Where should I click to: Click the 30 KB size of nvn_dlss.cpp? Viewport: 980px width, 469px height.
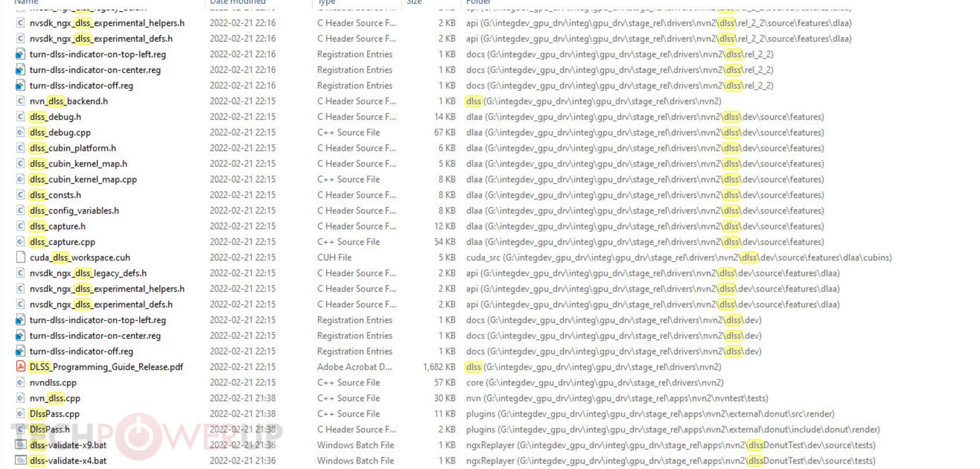445,398
